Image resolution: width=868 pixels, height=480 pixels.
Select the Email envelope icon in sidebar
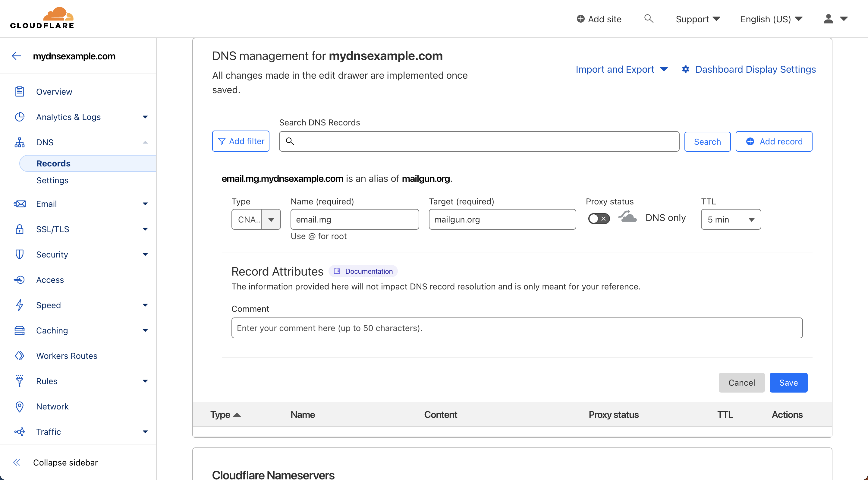20,204
